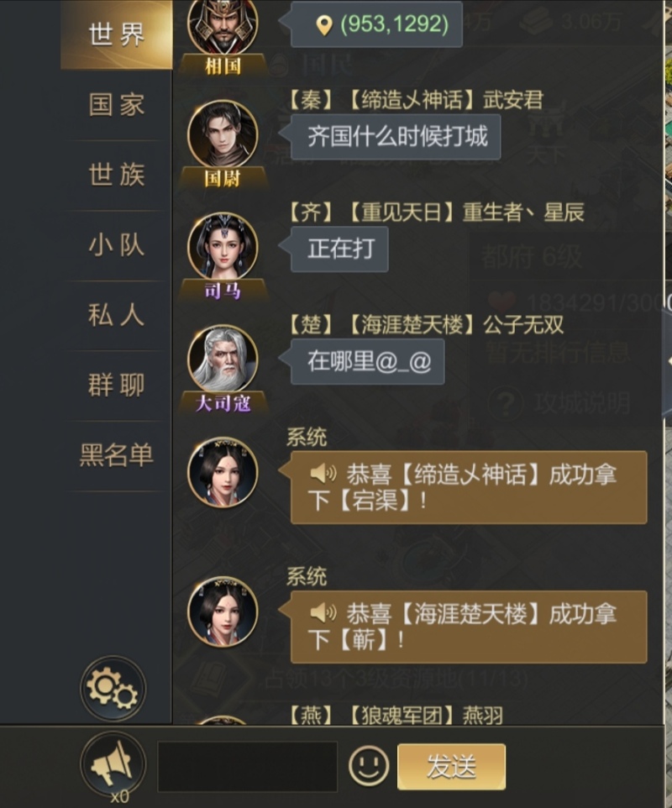
Task: Open the emoji smiley picker
Action: 369,766
